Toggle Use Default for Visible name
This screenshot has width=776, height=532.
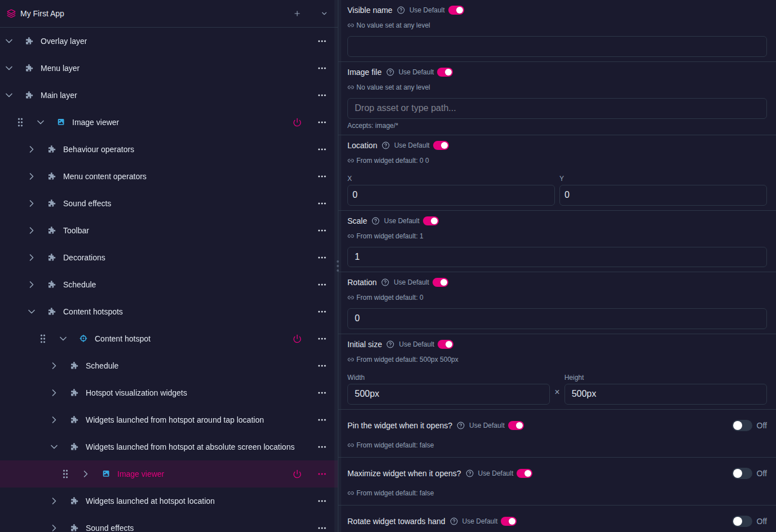[456, 10]
